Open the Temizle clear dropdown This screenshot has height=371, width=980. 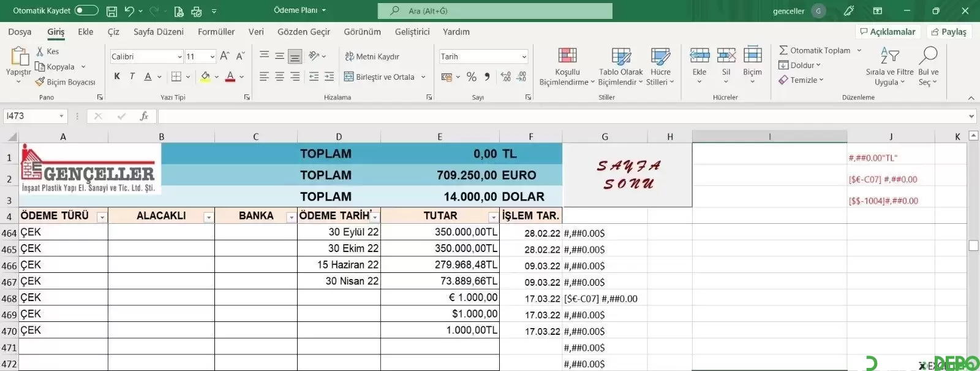[x=801, y=80]
